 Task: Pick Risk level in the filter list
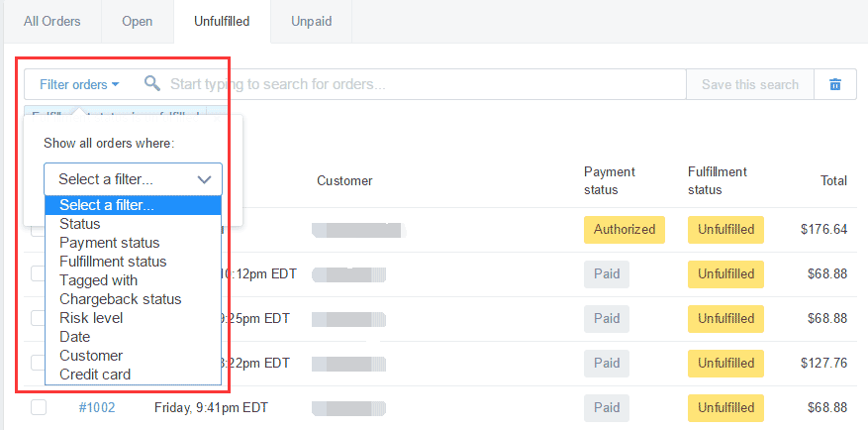pos(90,318)
